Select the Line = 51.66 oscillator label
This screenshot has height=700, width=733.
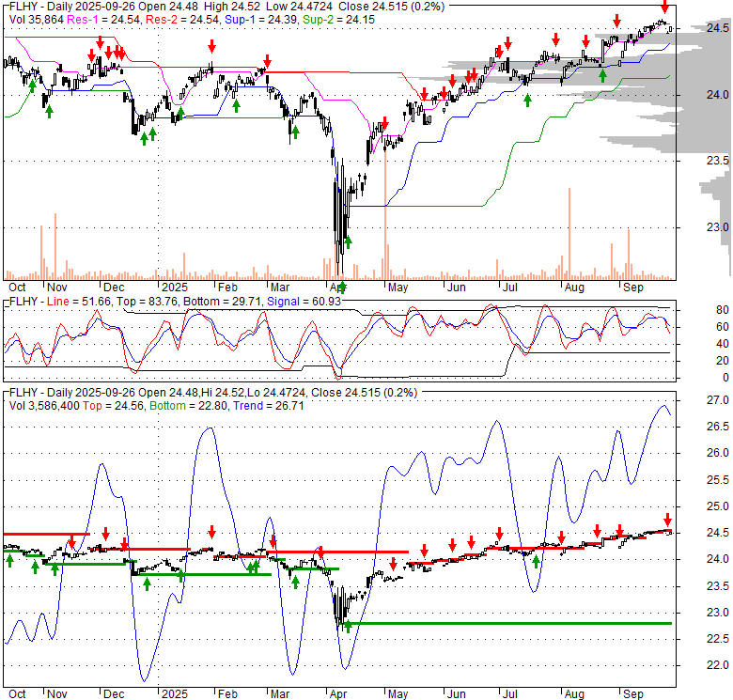pos(79,302)
